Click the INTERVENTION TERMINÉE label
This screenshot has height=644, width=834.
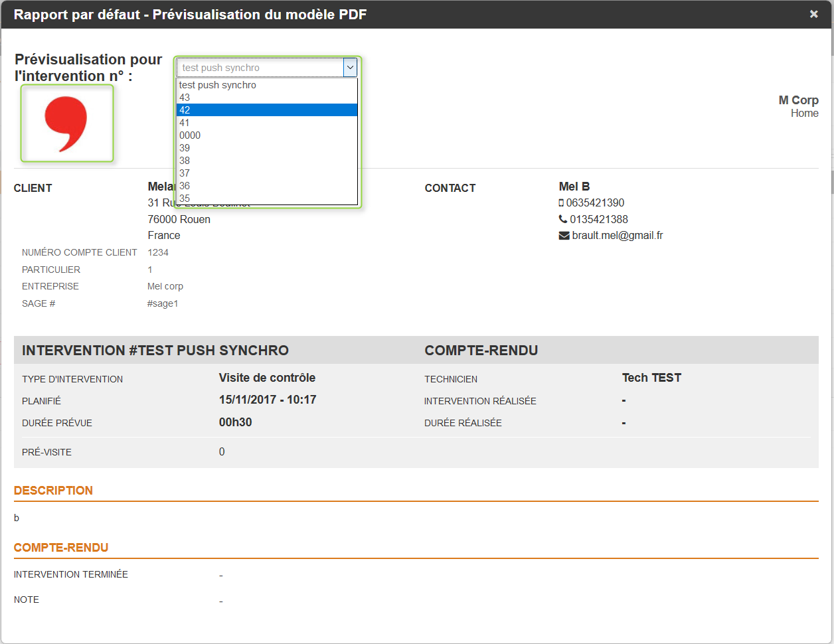[71, 574]
